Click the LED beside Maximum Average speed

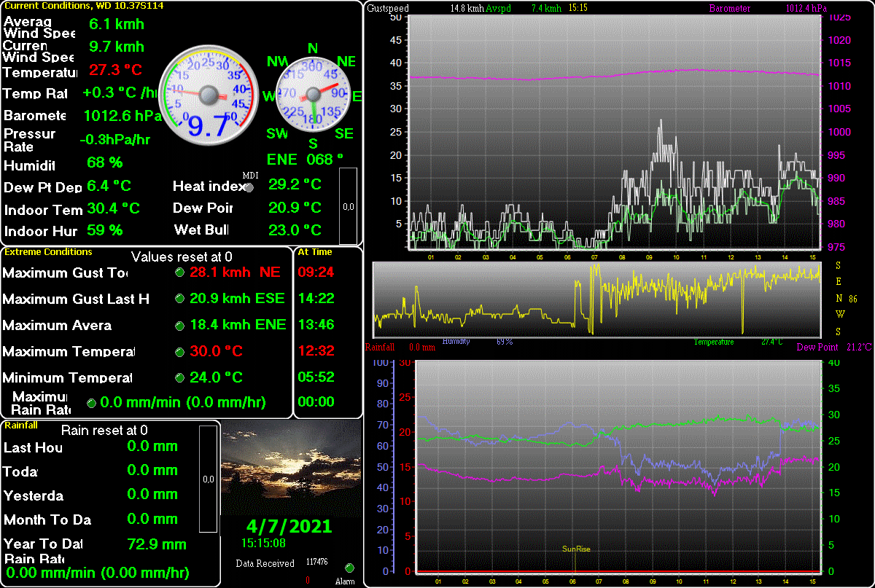[x=179, y=325]
